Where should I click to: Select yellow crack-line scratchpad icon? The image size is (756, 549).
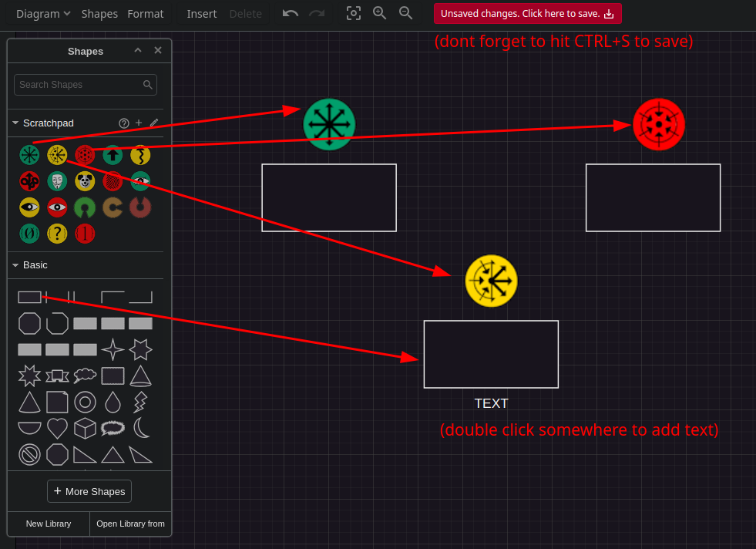pyautogui.click(x=140, y=155)
